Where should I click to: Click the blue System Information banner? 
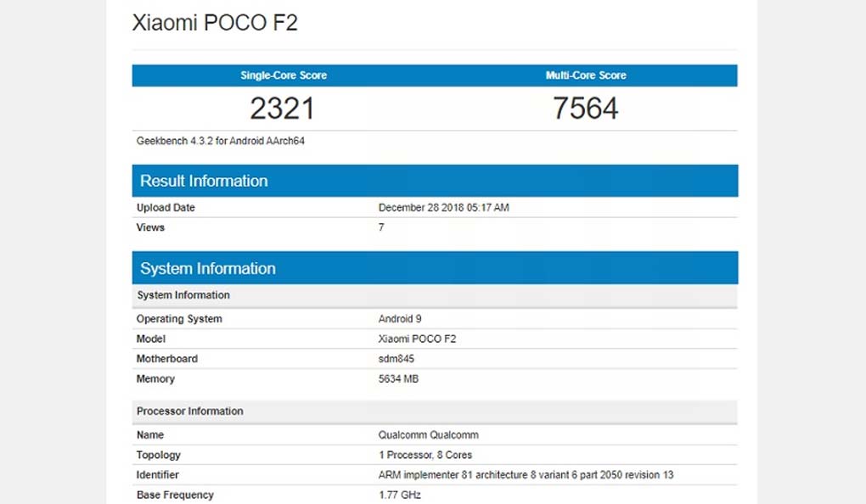(208, 268)
